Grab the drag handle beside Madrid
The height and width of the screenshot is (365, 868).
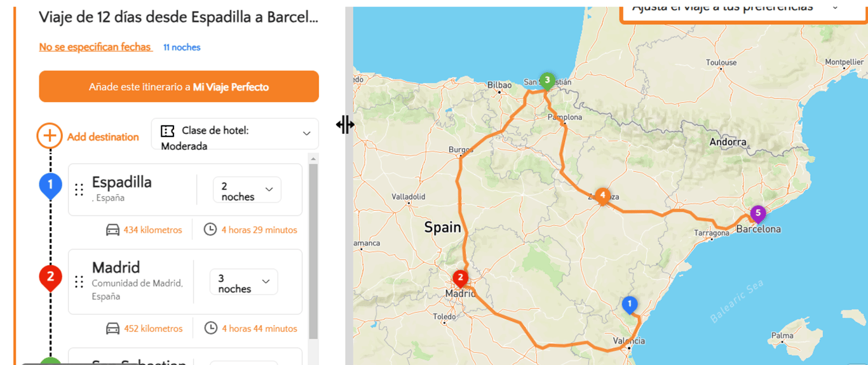click(x=79, y=282)
